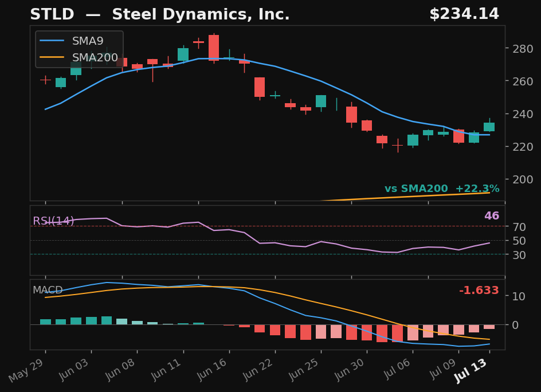The height and width of the screenshot is (392, 541).
Task: Click the Jun 25 date label
Action: point(303,370)
